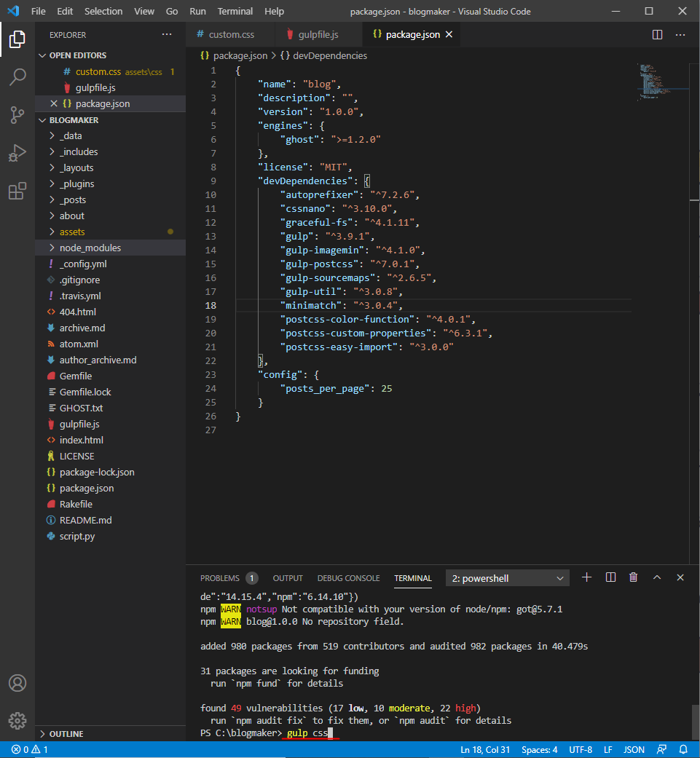700x758 pixels.
Task: Close the package.json editor tab
Action: tap(449, 34)
